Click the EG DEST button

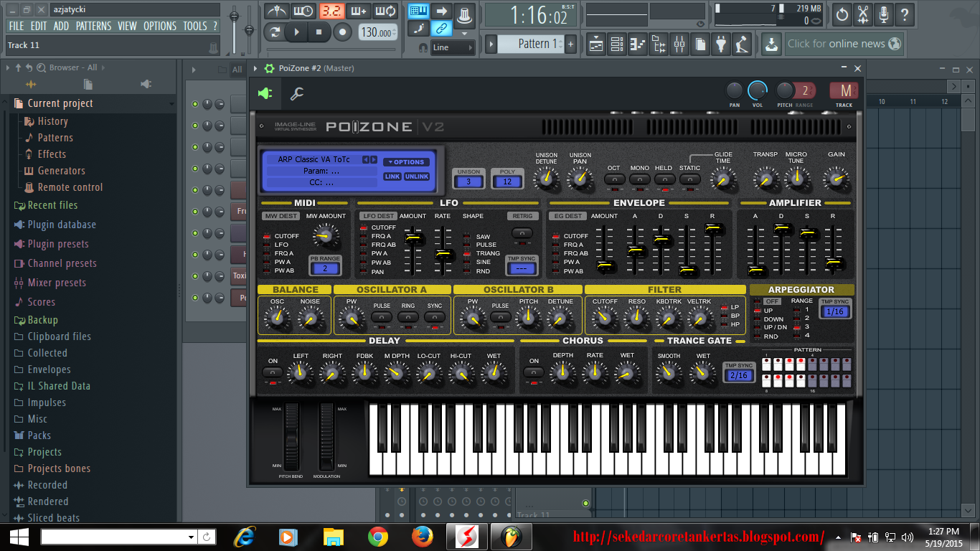(567, 216)
